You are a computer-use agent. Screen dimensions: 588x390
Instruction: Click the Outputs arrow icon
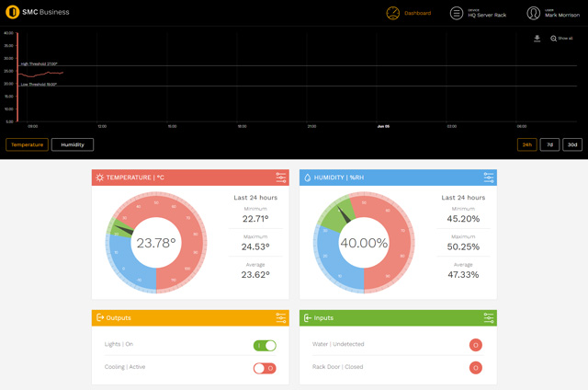(100, 317)
